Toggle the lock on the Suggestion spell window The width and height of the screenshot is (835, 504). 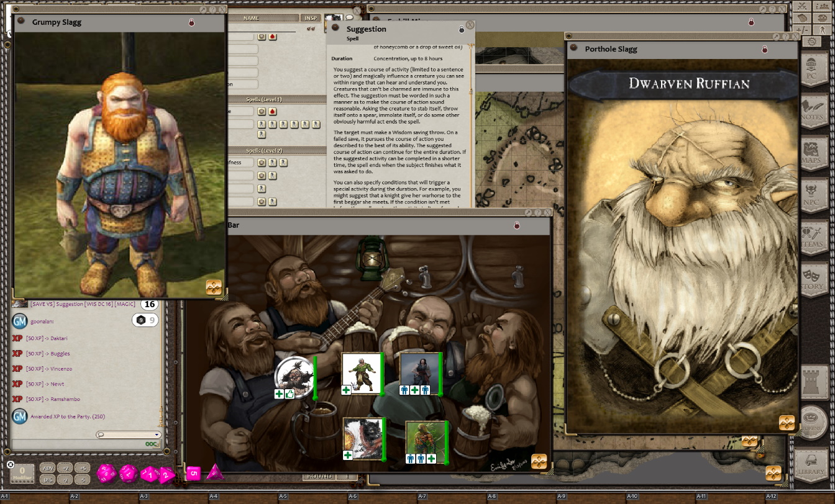point(461,29)
